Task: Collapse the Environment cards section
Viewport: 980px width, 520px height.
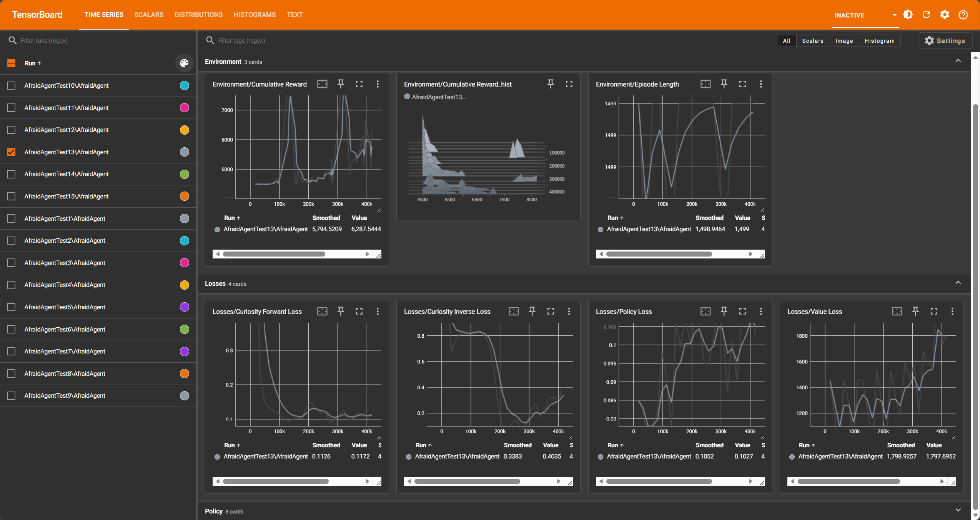Action: click(958, 61)
